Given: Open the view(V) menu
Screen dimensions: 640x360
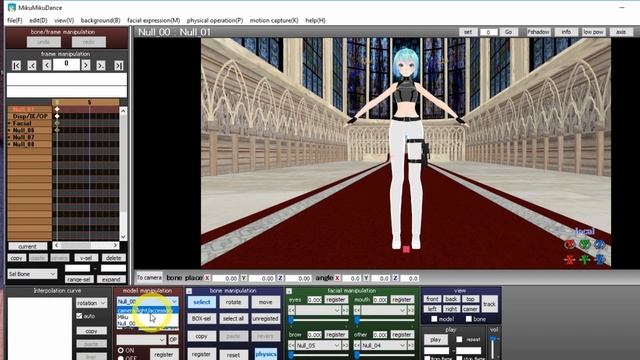Looking at the screenshot, I should 64,20.
